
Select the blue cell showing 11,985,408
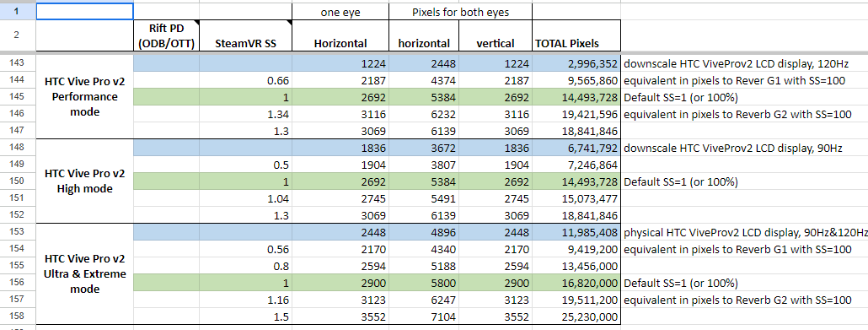[576, 232]
